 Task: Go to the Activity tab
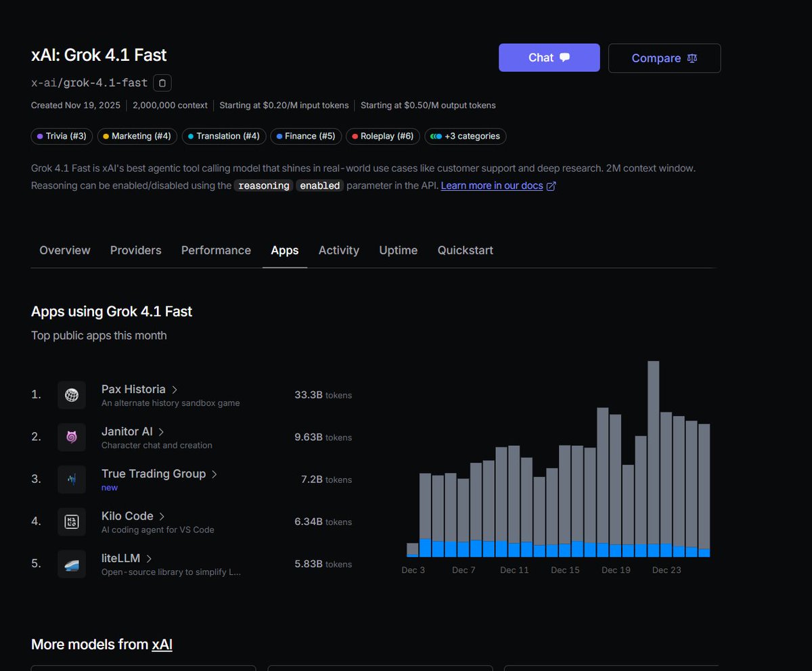tap(339, 250)
